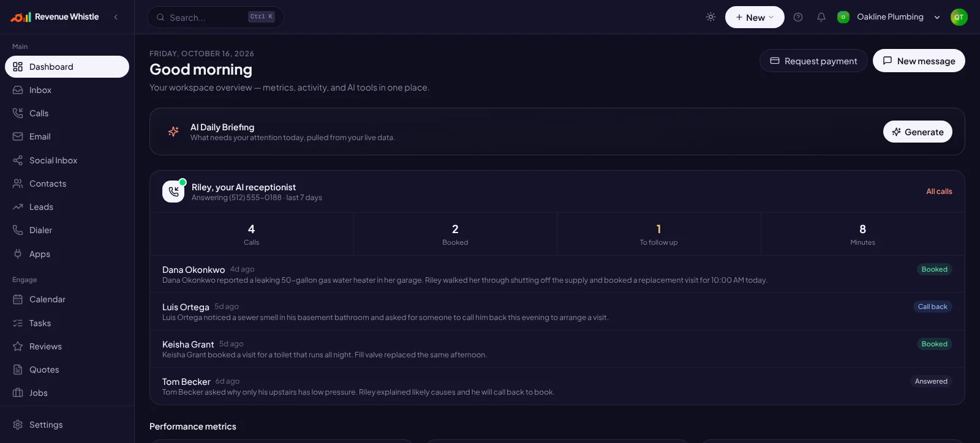Click the Booked count stat tile
Screen dimensions: 980x443
455,234
